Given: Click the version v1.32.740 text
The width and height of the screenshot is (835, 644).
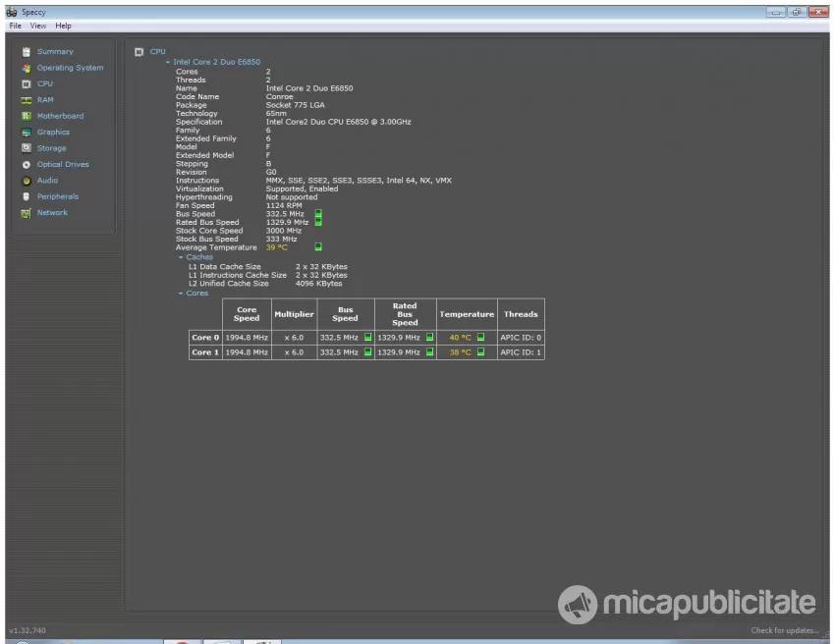Looking at the screenshot, I should pos(28,630).
